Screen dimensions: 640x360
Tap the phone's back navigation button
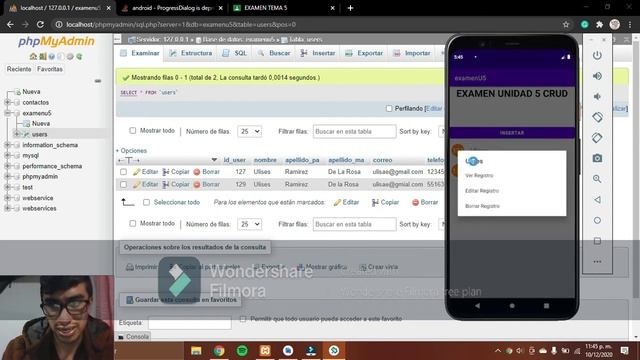477,305
